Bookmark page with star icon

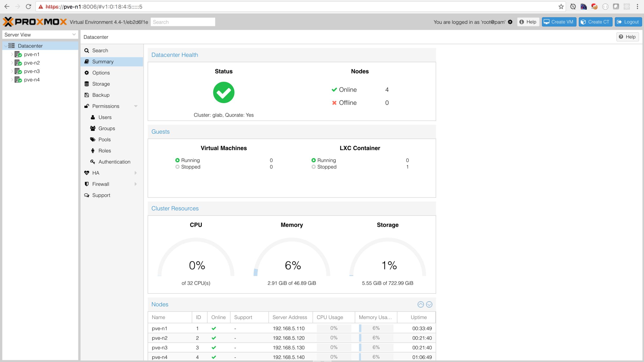[561, 7]
